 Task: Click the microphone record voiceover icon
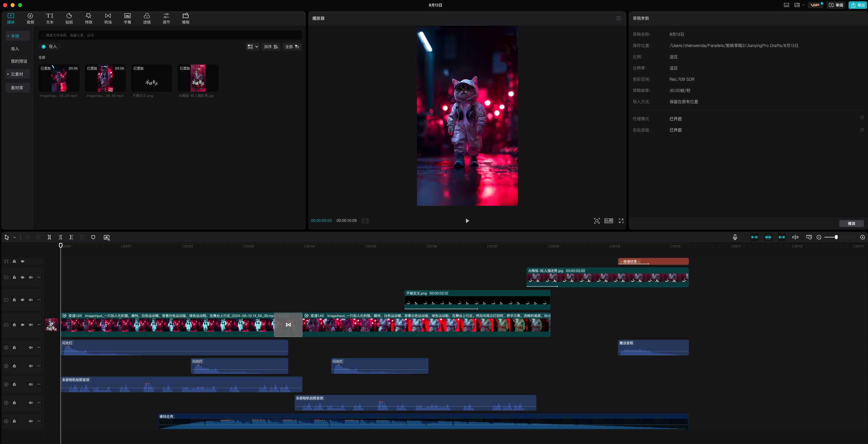[735, 237]
